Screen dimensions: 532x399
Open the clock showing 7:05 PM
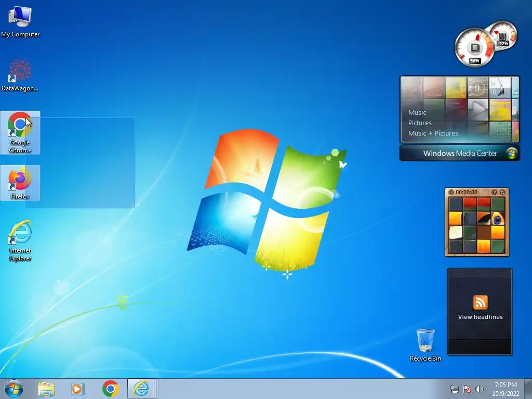tap(506, 389)
